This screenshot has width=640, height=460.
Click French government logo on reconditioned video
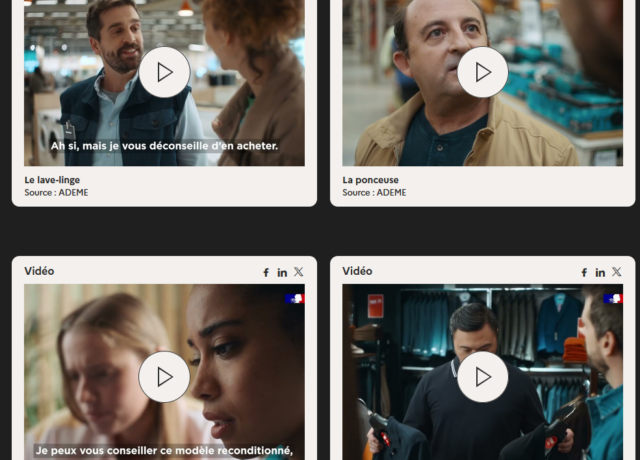295,298
